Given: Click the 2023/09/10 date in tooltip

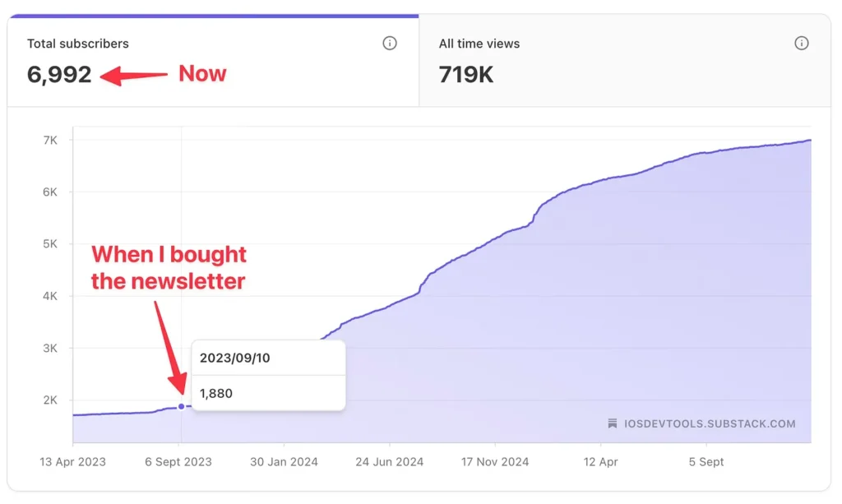Looking at the screenshot, I should pyautogui.click(x=234, y=358).
